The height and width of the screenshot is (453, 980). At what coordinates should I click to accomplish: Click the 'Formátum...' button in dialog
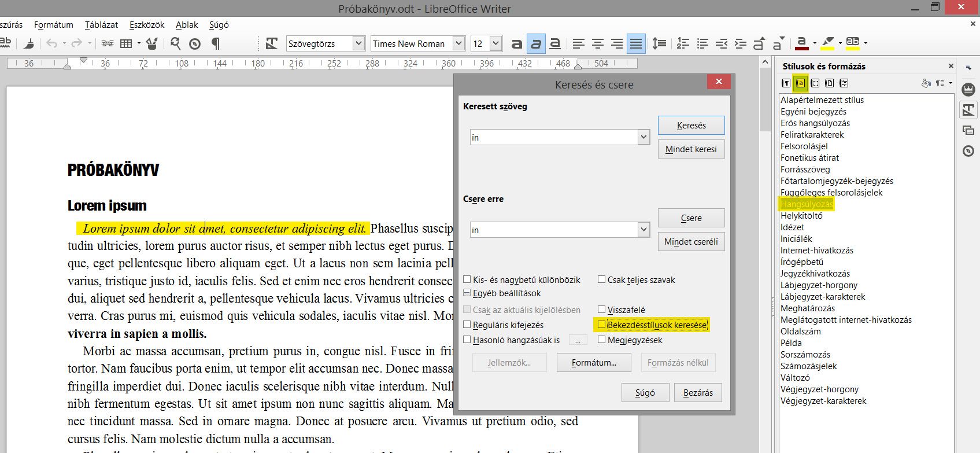pyautogui.click(x=594, y=363)
